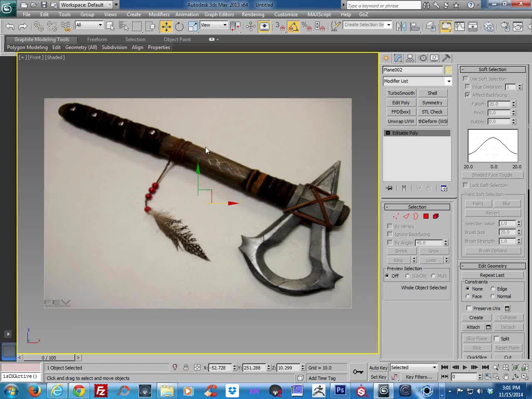Open the Graph Editors menu
This screenshot has width=532, height=399.
[x=219, y=14]
